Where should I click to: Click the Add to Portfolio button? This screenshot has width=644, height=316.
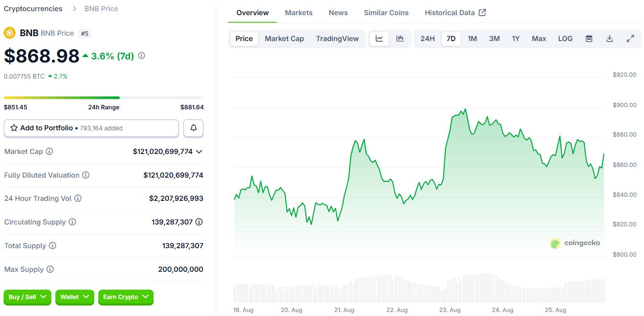point(91,128)
